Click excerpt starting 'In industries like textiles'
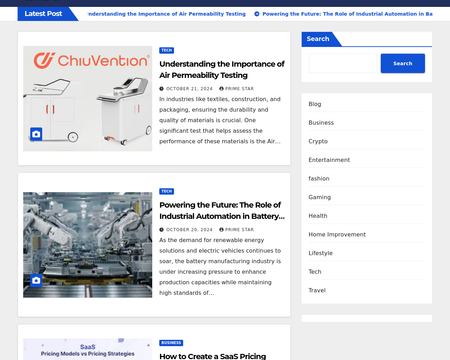Screen dimensions: 450x360 coord(220,120)
